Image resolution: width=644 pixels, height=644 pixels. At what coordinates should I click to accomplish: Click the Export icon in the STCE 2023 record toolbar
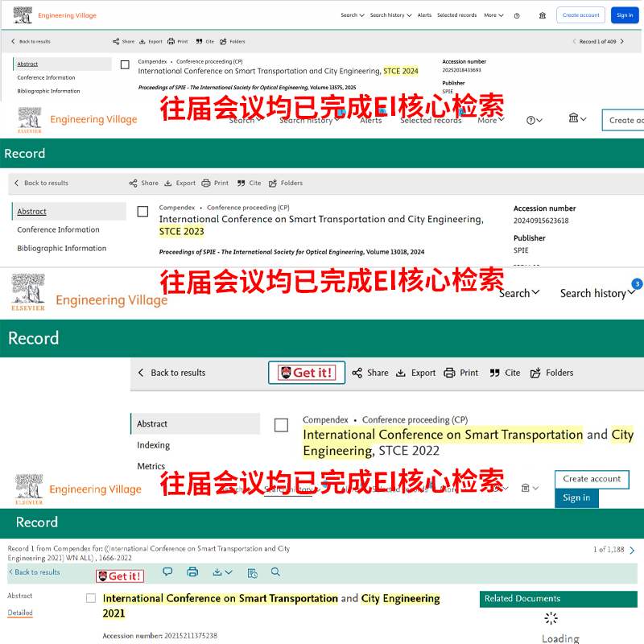coord(168,184)
